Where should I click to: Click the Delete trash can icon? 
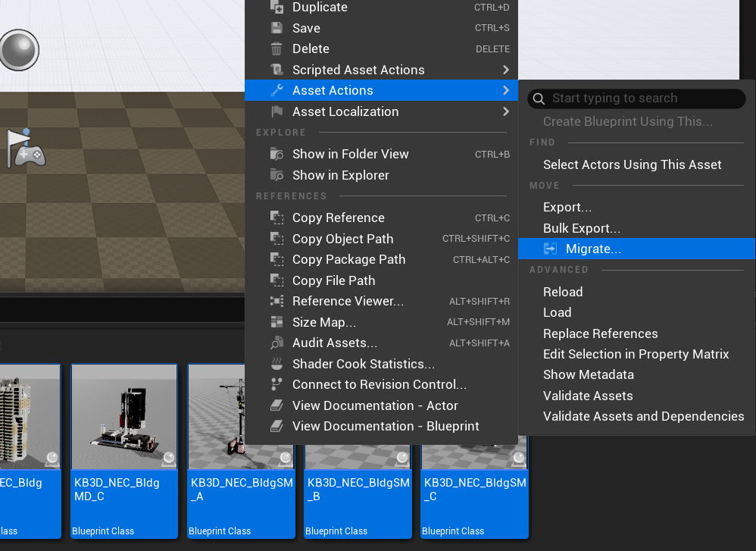[276, 49]
